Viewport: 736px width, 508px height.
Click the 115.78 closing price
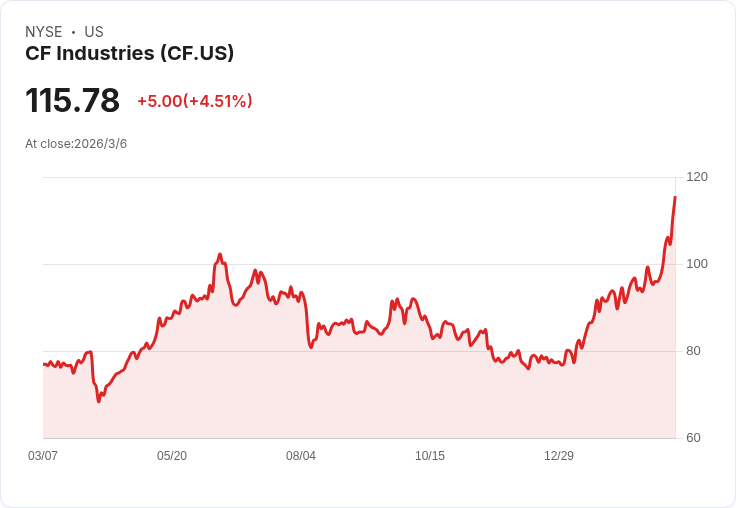(72, 101)
